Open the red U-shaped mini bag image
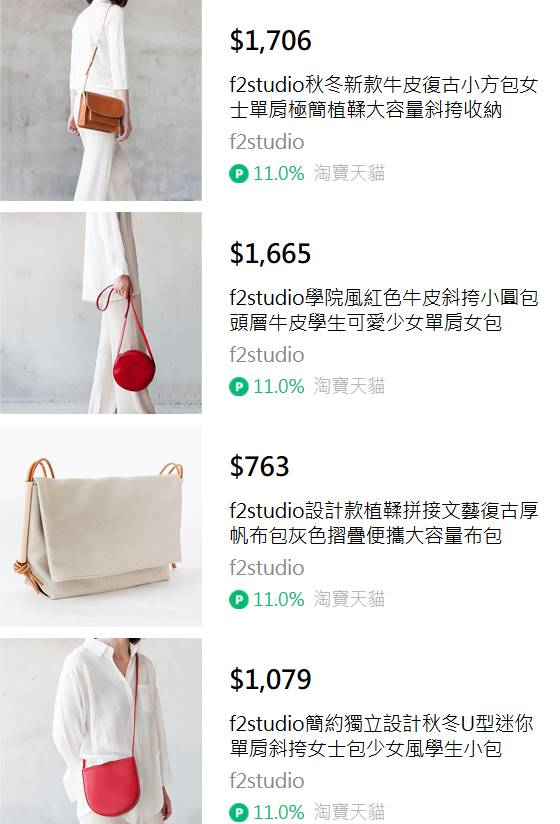Viewport: 560px width, 824px height. click(101, 732)
